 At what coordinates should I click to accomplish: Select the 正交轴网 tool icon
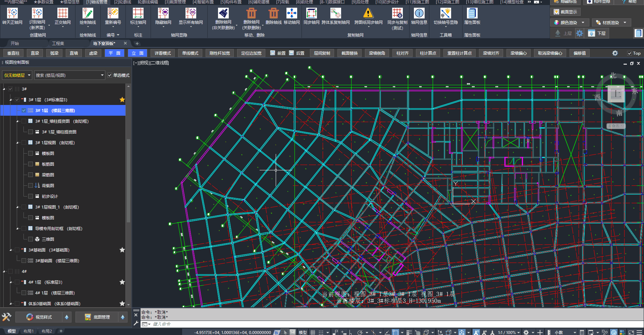62,13
